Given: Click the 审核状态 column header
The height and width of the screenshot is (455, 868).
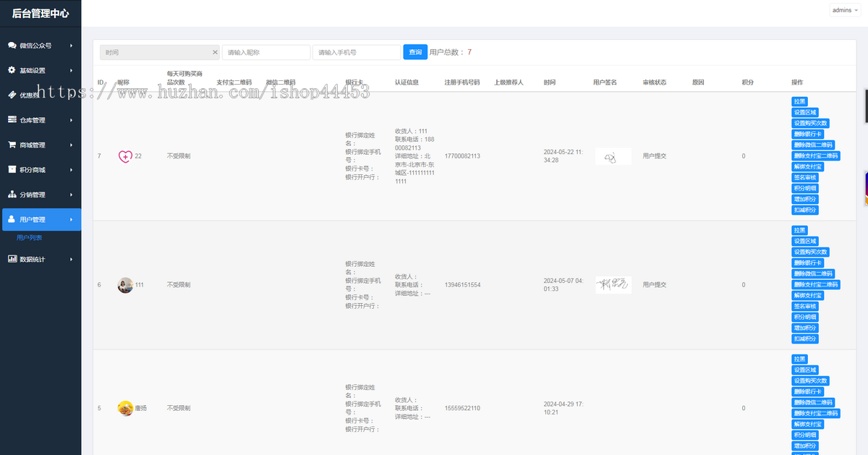Looking at the screenshot, I should pyautogui.click(x=655, y=82).
